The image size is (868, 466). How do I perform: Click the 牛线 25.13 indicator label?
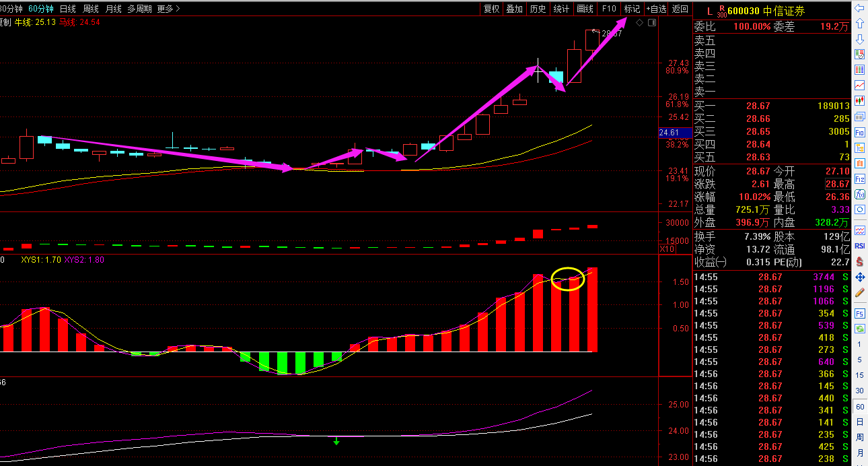tap(35, 22)
